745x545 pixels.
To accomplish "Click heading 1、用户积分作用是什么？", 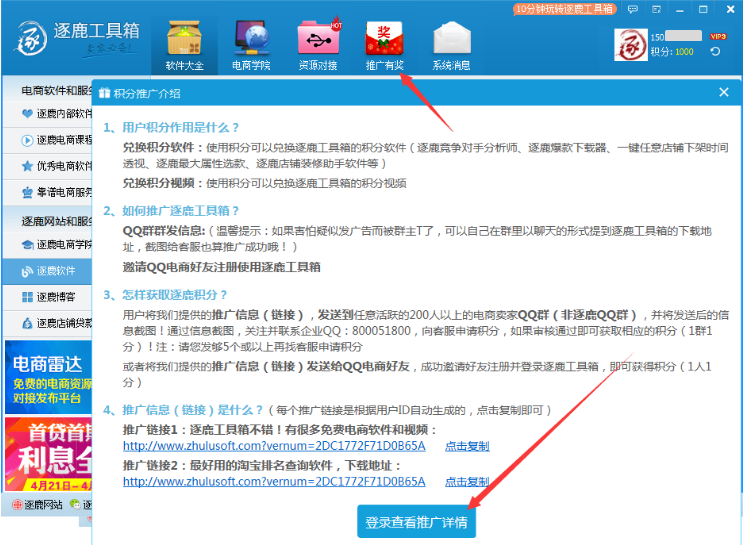I will tap(171, 127).
